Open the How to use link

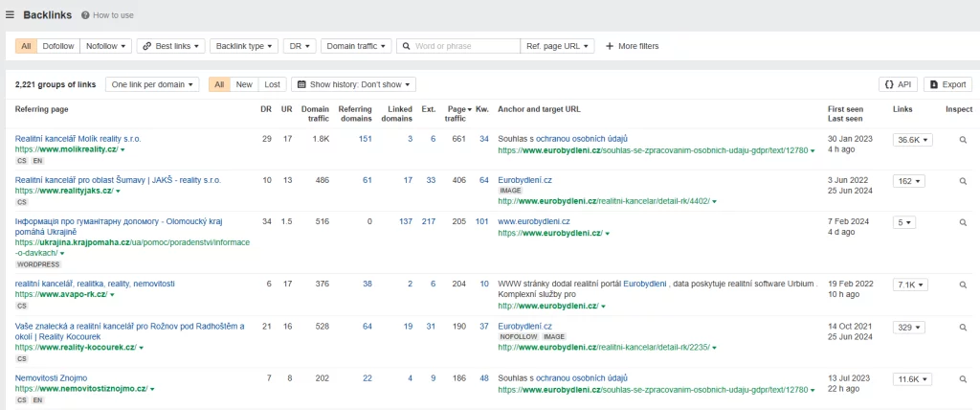coord(113,15)
